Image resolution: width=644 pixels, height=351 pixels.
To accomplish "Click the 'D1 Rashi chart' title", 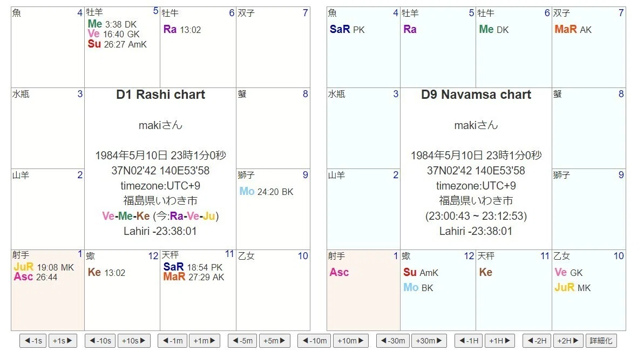I will (160, 94).
